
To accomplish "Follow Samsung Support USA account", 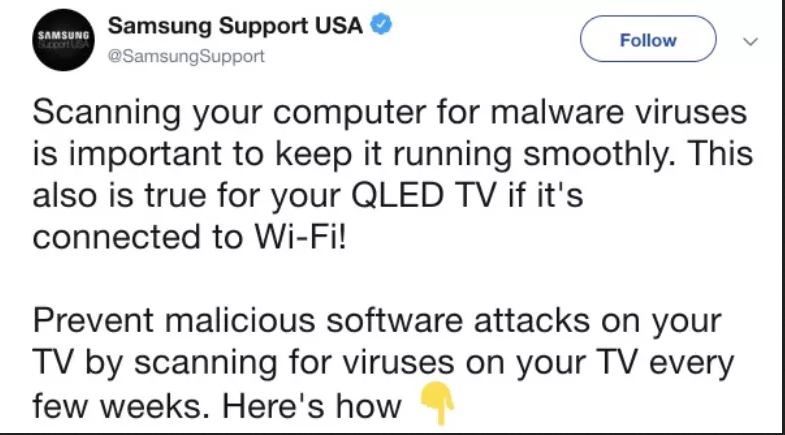I will pyautogui.click(x=648, y=39).
